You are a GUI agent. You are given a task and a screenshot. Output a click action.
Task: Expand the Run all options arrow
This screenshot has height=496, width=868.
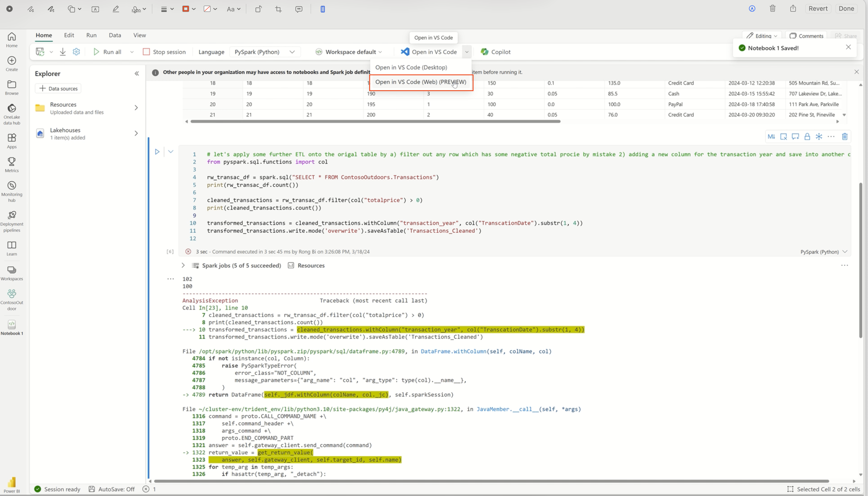[132, 52]
